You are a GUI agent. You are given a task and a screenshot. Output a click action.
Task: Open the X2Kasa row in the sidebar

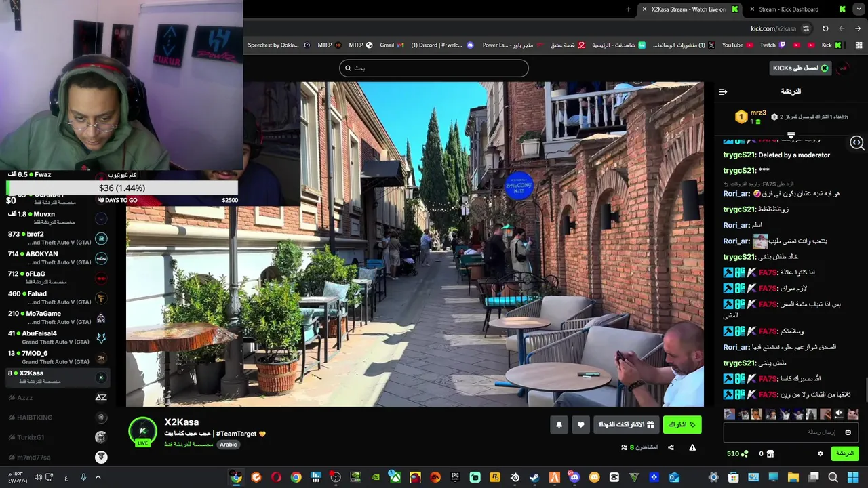tap(57, 377)
